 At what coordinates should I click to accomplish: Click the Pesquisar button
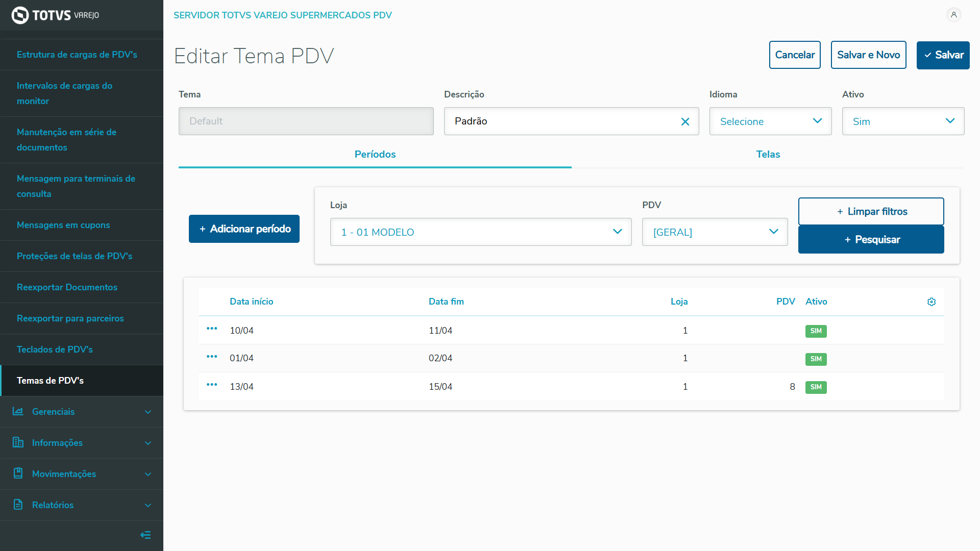pos(871,239)
